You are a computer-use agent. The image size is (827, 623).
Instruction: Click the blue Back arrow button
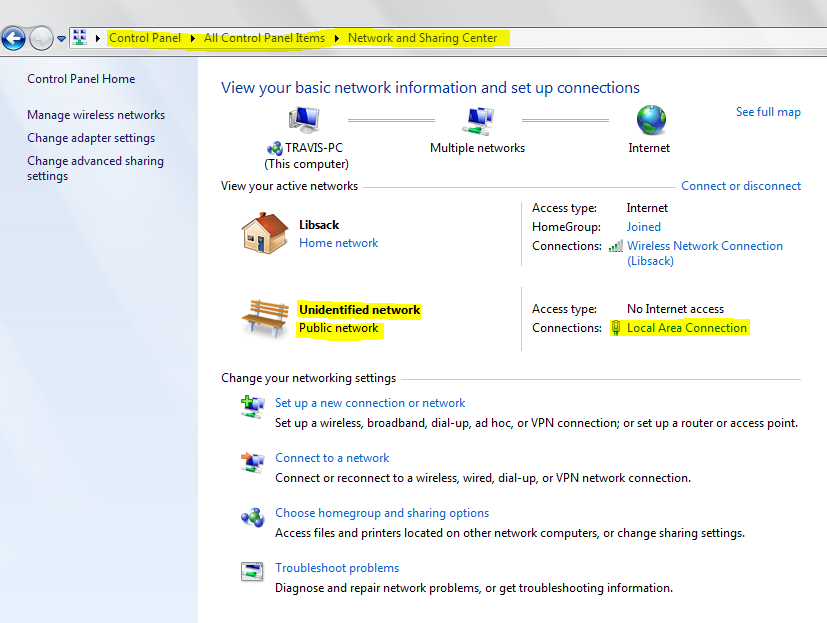point(13,38)
